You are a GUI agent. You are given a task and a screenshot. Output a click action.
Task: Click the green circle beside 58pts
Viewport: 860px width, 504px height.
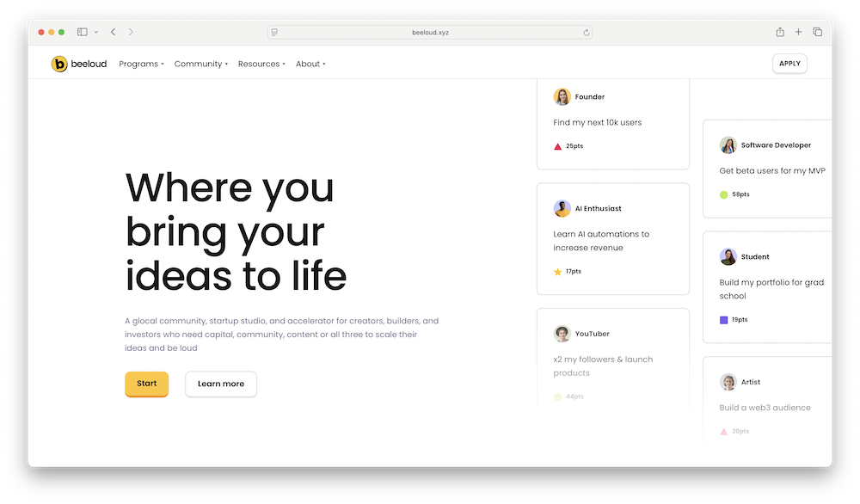click(723, 194)
